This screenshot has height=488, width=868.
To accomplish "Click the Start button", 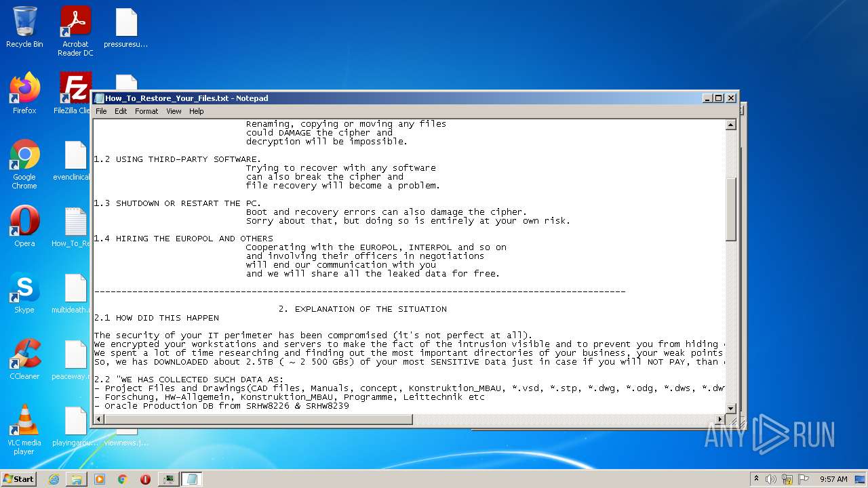I will tap(18, 479).
